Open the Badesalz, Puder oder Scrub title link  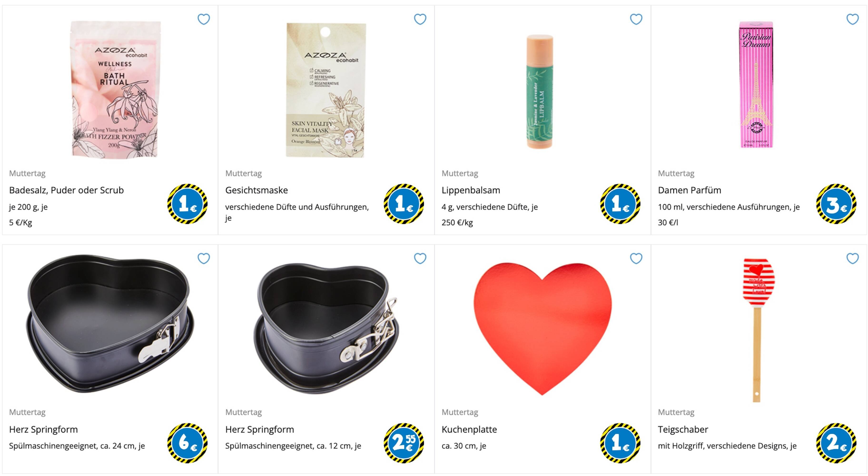[x=66, y=190]
